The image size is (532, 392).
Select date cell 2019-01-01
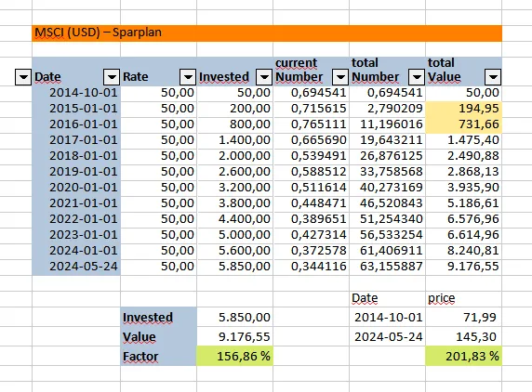tap(76, 172)
